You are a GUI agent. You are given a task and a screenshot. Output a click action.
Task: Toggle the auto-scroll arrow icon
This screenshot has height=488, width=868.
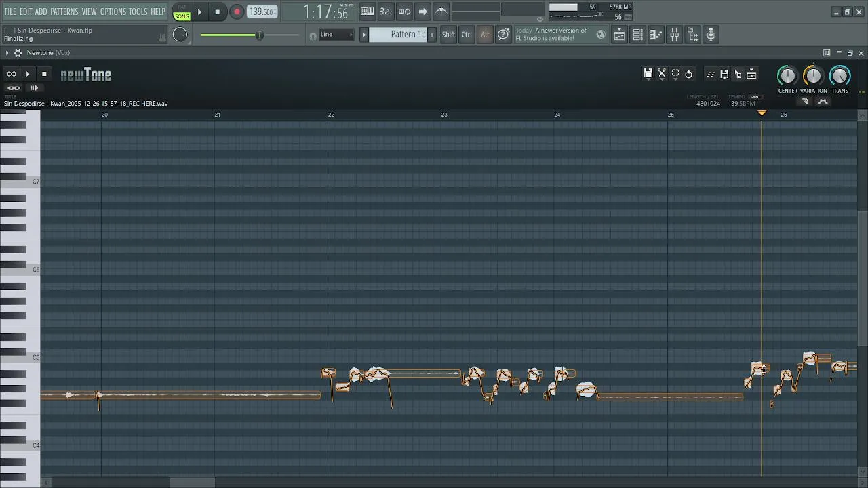click(422, 11)
